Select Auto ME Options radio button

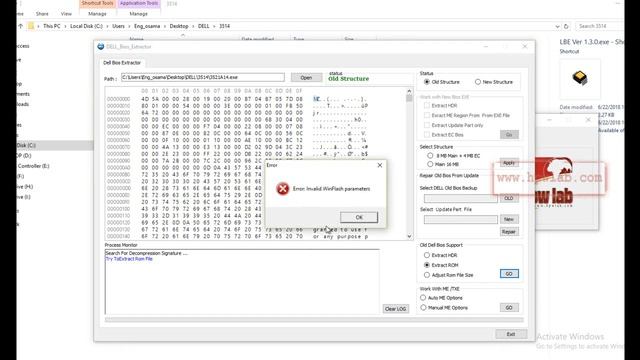coord(423,298)
